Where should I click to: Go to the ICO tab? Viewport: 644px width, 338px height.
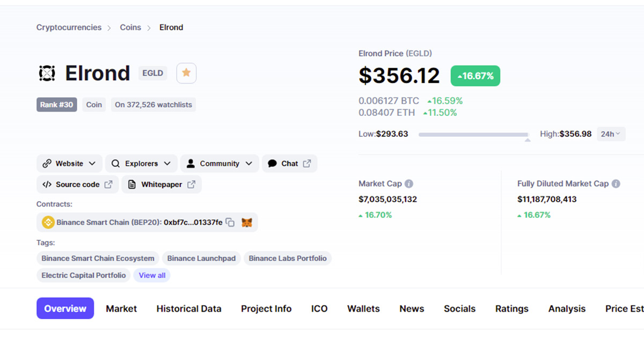pos(319,308)
